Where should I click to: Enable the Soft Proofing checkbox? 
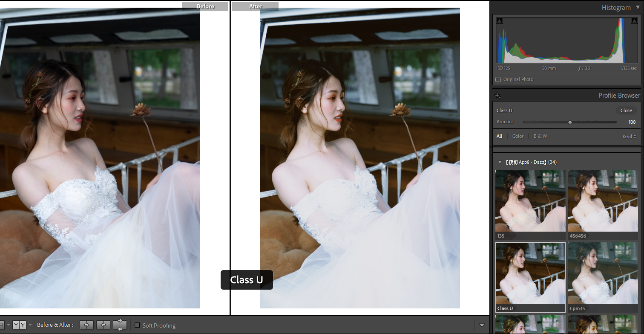click(137, 325)
